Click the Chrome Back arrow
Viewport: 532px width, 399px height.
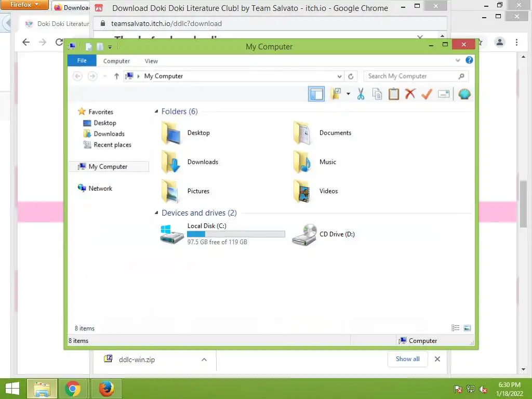[x=26, y=42]
